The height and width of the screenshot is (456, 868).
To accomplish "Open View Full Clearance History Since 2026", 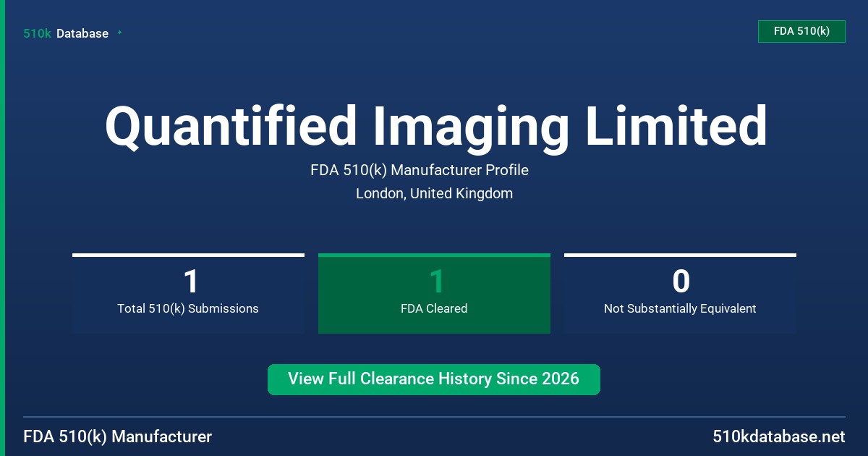I will (434, 379).
